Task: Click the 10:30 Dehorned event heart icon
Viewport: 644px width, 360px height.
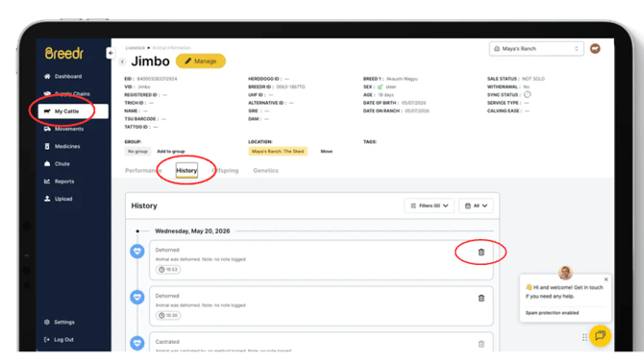Action: click(x=137, y=297)
